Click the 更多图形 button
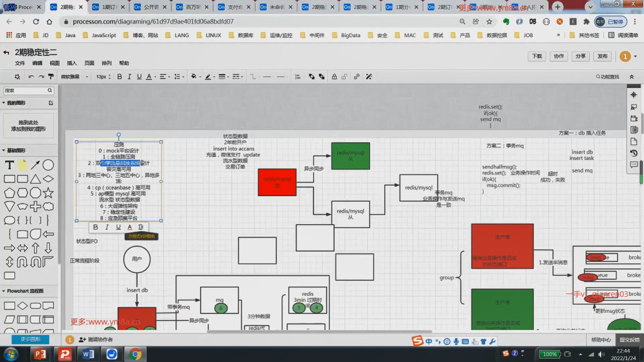Screen dimensions: 644x362 (x=30, y=339)
